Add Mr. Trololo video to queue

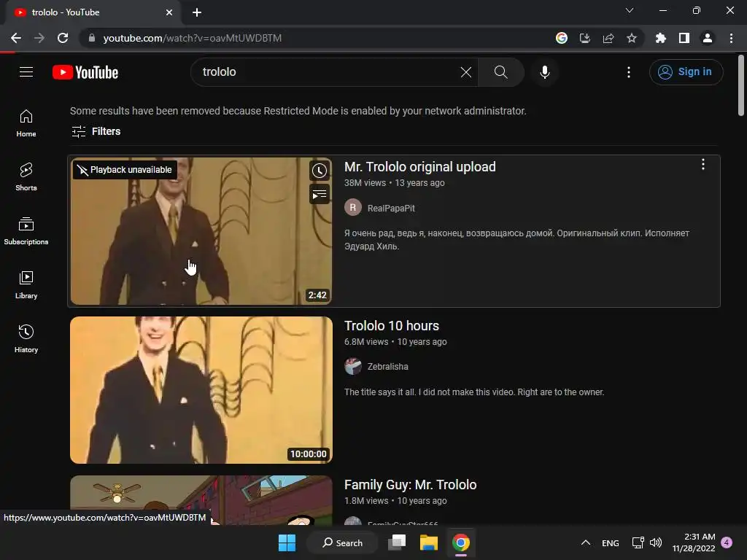320,194
